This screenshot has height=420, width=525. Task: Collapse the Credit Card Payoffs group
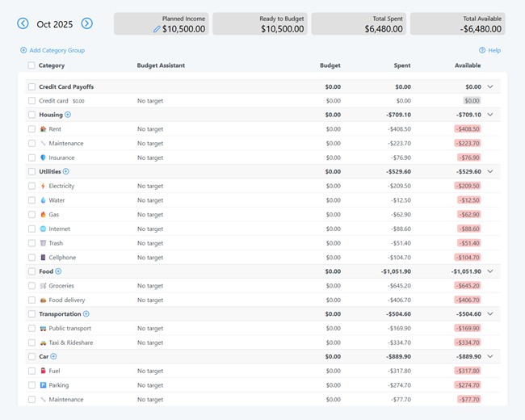(x=490, y=86)
